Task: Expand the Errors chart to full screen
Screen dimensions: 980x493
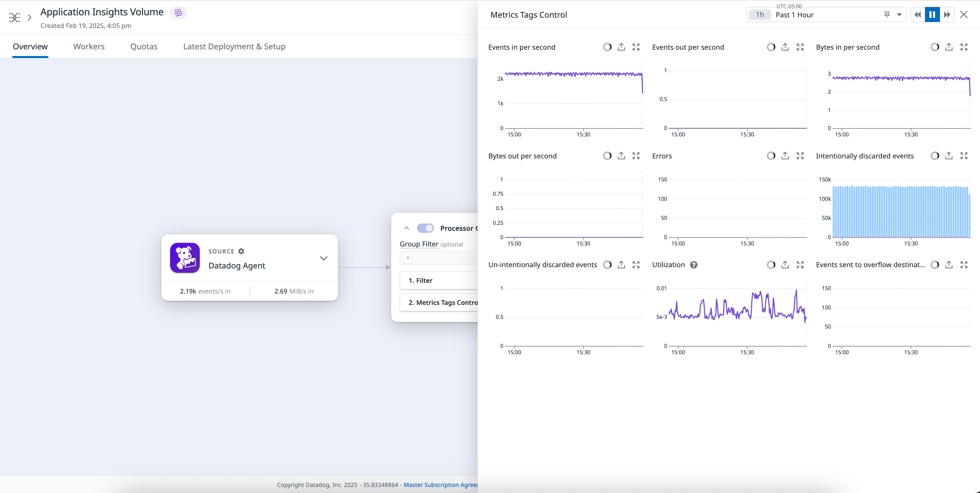Action: click(x=800, y=155)
